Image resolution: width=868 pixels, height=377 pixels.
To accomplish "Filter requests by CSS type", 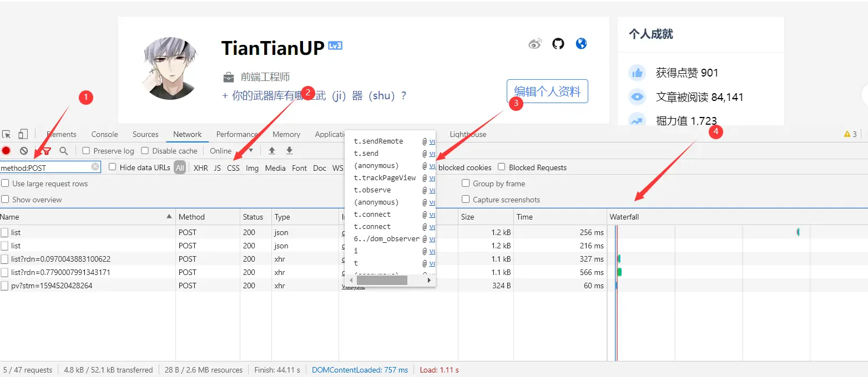I will click(x=234, y=168).
